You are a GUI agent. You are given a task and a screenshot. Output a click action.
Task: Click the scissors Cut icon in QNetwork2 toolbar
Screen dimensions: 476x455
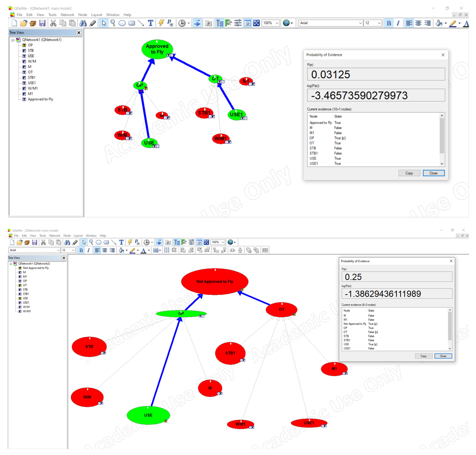tap(43, 242)
